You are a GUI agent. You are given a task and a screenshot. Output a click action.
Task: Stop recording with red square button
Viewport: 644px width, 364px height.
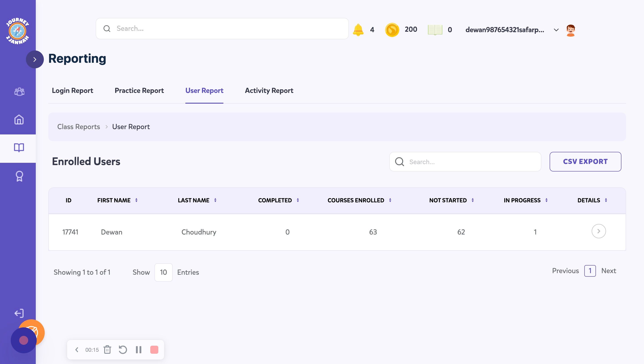point(154,349)
